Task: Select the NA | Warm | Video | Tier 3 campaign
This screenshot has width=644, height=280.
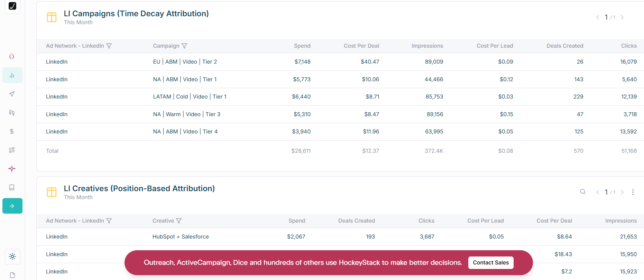Action: coord(187,114)
